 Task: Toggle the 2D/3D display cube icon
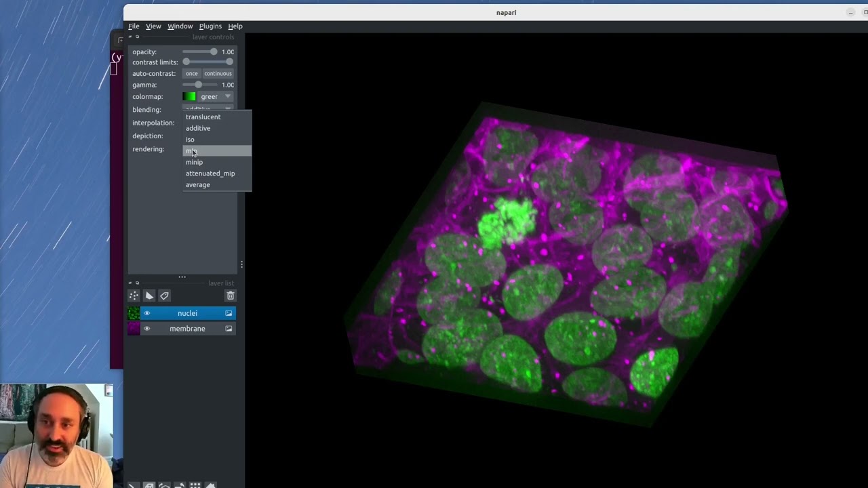tap(149, 485)
